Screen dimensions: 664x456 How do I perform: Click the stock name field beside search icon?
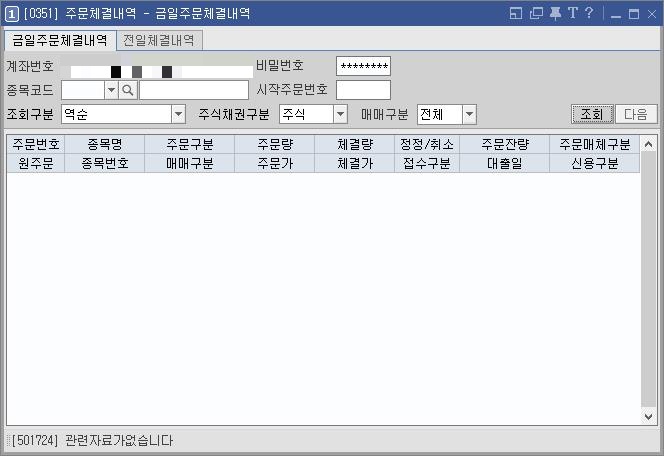pyautogui.click(x=194, y=90)
